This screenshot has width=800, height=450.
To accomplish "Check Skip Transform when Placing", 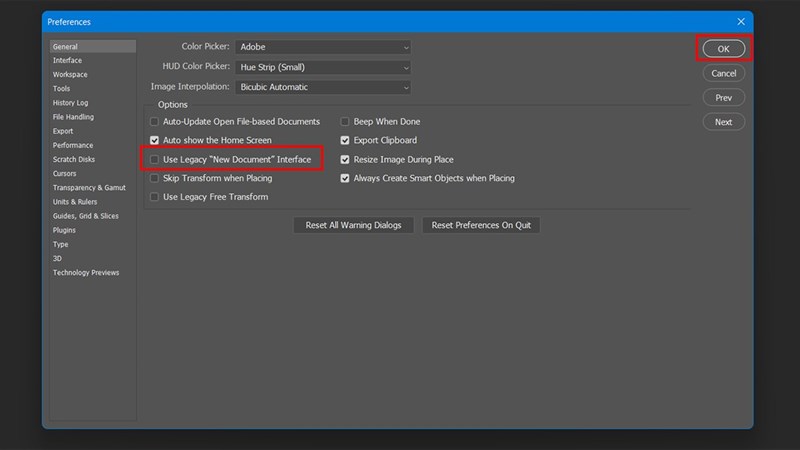I will (x=154, y=179).
